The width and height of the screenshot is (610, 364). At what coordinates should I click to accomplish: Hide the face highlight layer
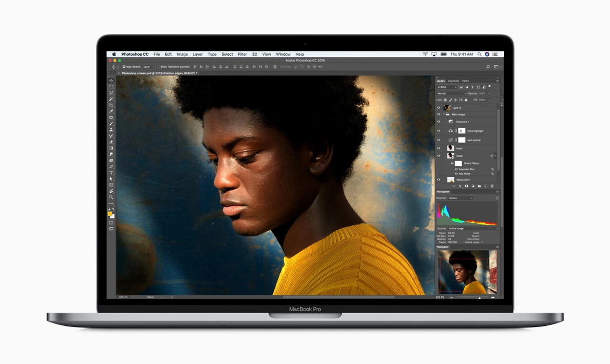pyautogui.click(x=439, y=131)
